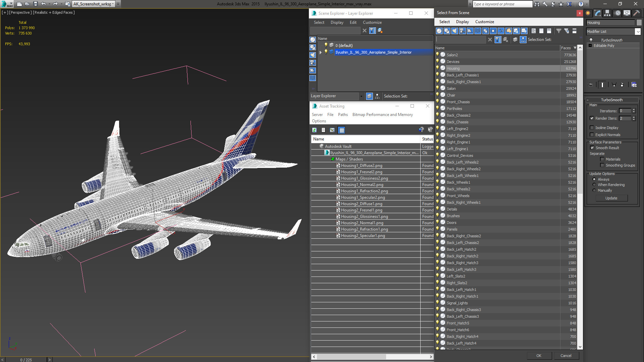Click the Show End Result toggle icon

tap(602, 85)
